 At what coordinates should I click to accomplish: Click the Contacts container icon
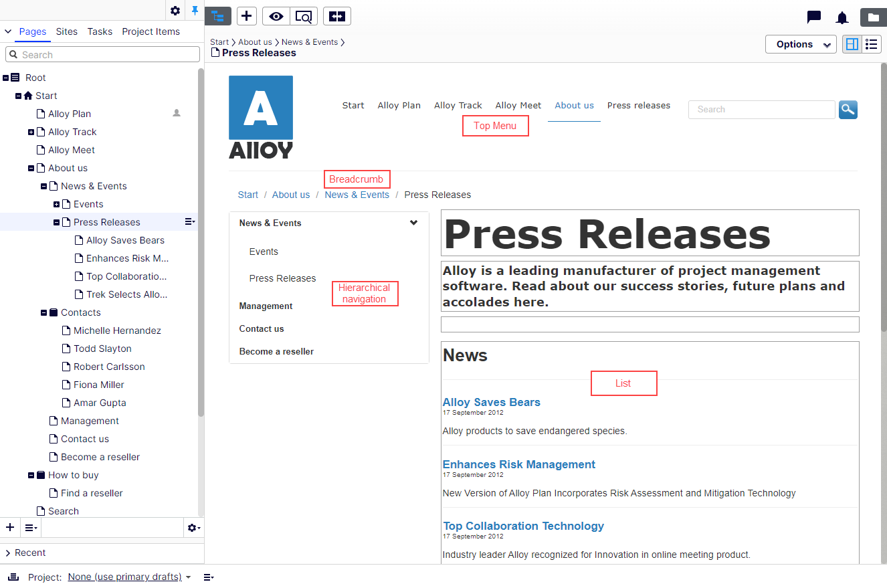point(54,312)
